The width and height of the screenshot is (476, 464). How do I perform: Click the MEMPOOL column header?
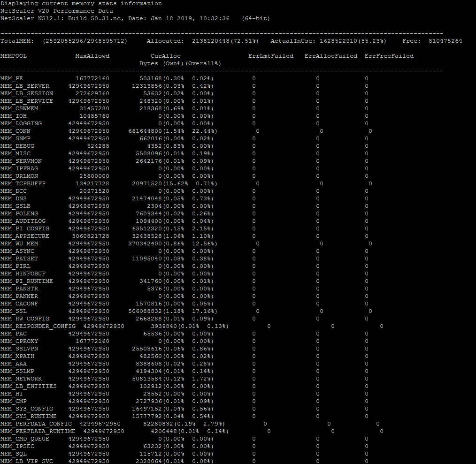tap(14, 56)
